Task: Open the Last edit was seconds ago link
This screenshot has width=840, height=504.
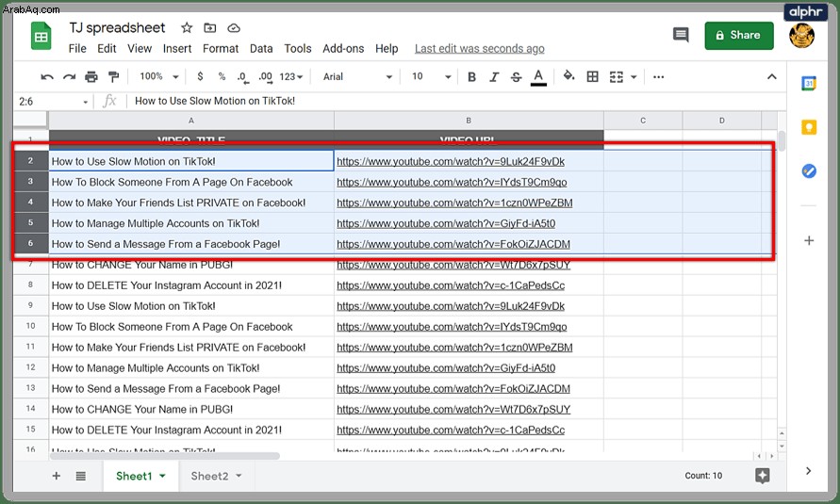Action: 480,49
